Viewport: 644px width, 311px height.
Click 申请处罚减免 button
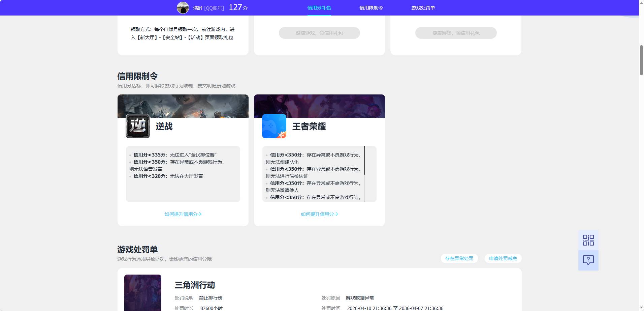503,258
